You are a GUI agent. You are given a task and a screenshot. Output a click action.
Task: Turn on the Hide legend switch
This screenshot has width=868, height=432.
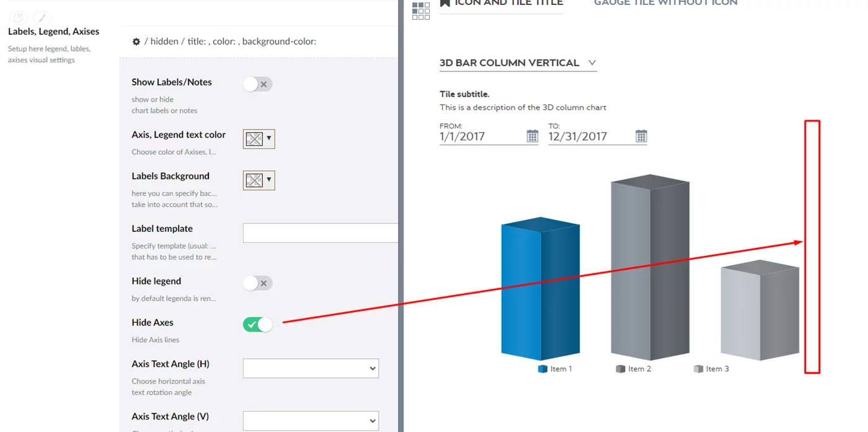pyautogui.click(x=258, y=283)
